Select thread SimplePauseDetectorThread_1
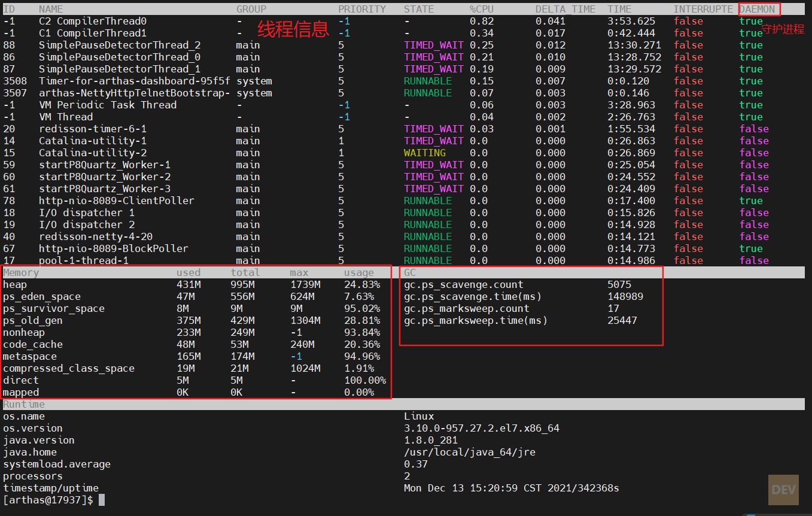 [120, 69]
